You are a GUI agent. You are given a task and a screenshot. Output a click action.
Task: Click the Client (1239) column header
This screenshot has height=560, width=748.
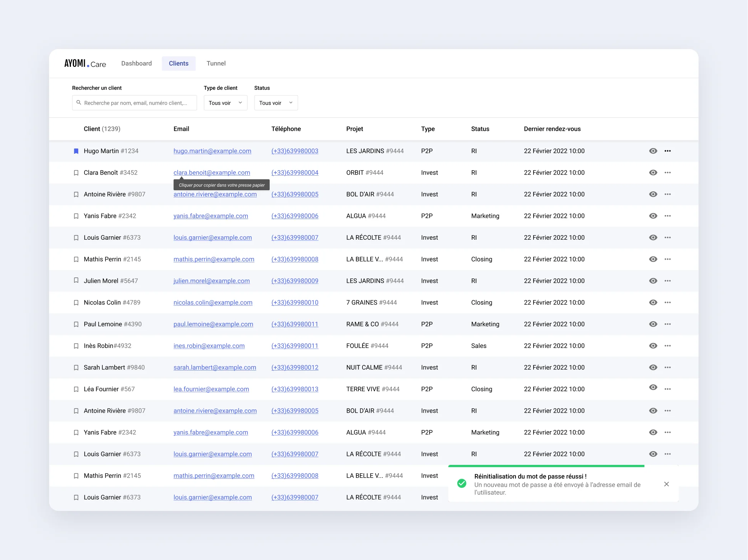[x=102, y=129]
